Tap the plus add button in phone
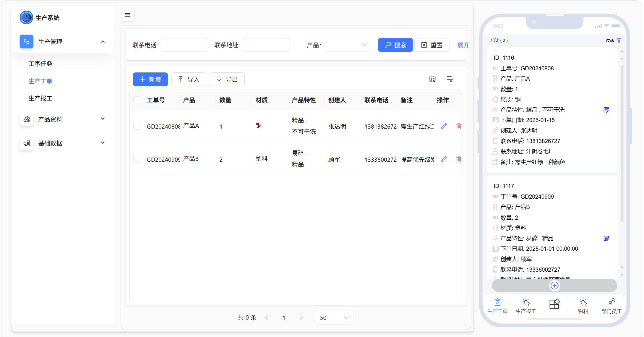 click(x=554, y=286)
